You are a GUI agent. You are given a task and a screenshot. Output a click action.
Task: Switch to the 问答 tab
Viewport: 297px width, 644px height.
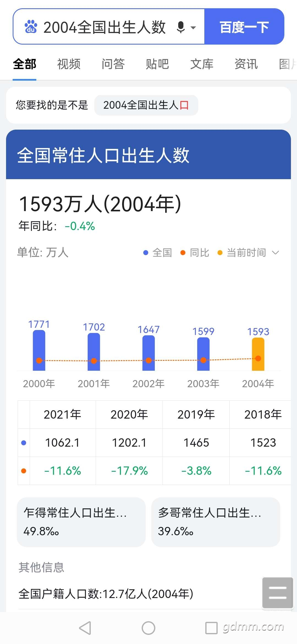[x=113, y=64]
